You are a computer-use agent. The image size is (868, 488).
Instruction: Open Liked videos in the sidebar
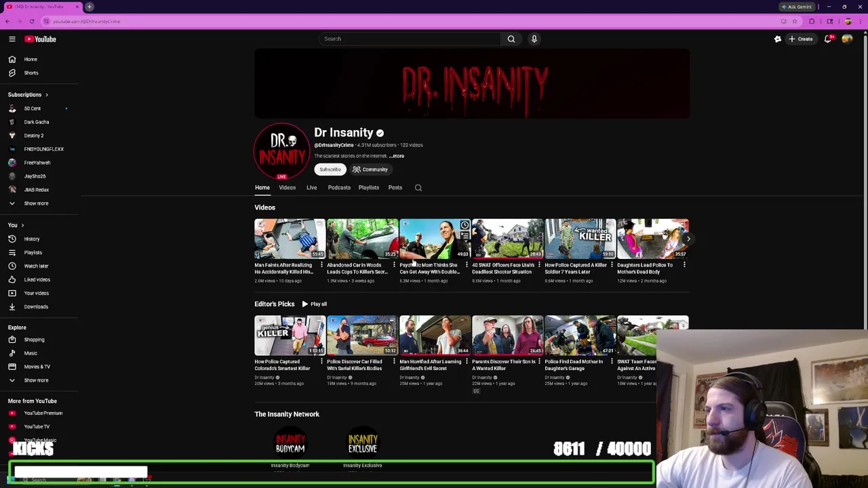(x=38, y=279)
